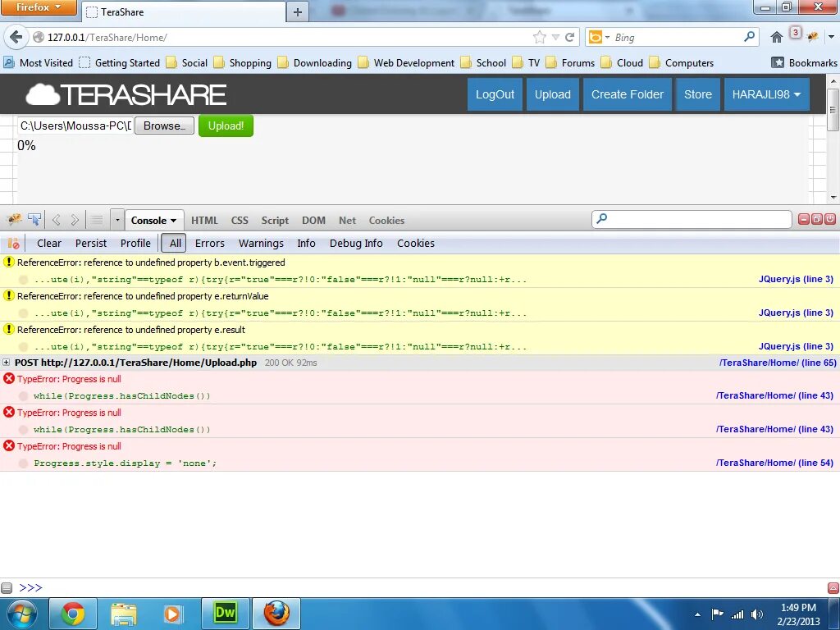Open the Console tab options dropdown arrow

tap(174, 221)
